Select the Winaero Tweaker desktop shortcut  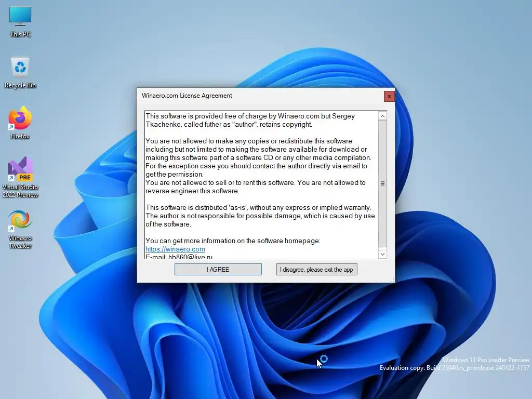pyautogui.click(x=20, y=229)
